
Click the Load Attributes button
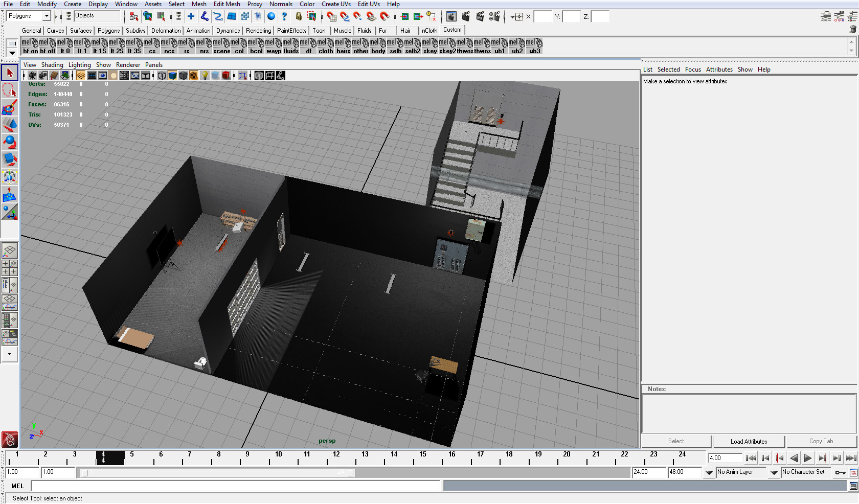749,441
